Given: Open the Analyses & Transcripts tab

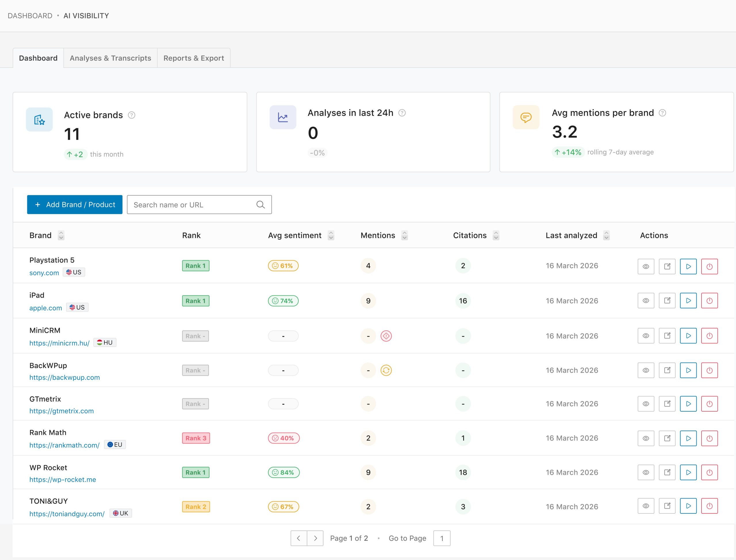Looking at the screenshot, I should pyautogui.click(x=110, y=58).
